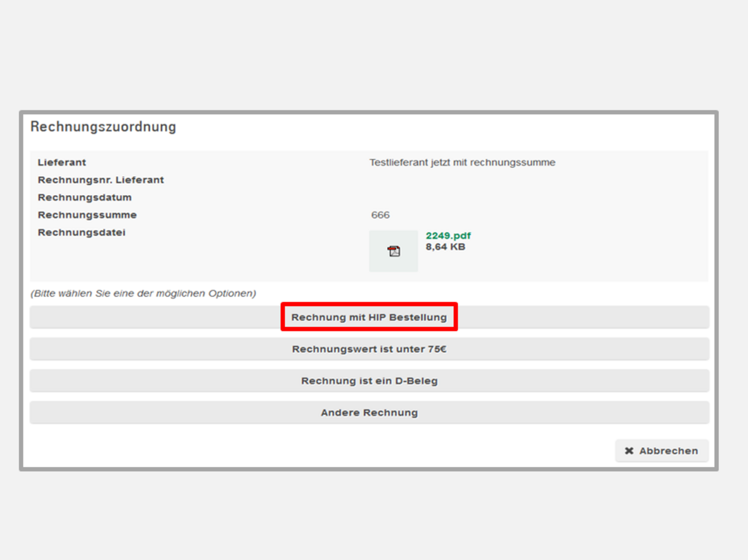Click the Testlieferant supplier name text
The width and height of the screenshot is (748, 560).
(x=462, y=163)
